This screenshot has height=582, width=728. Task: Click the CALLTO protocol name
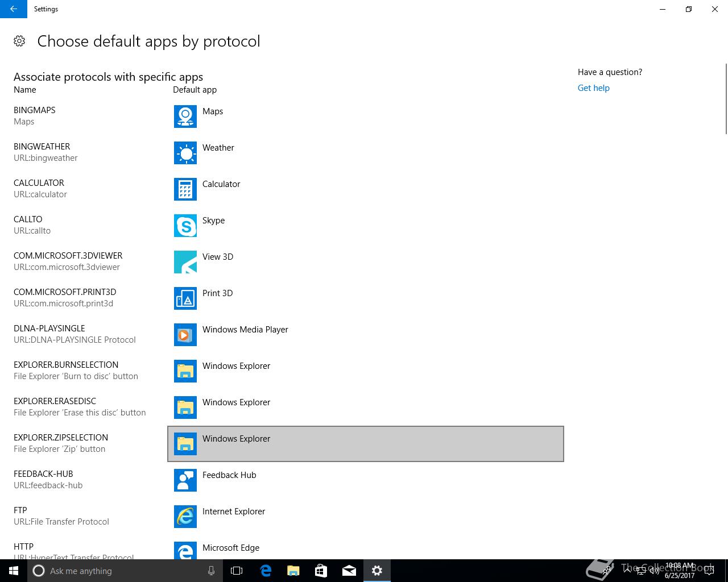click(x=28, y=219)
